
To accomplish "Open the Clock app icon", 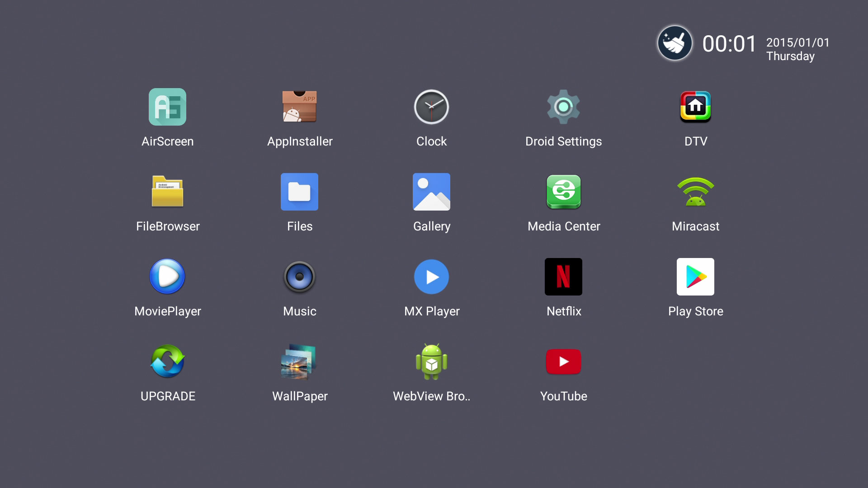I will pos(431,107).
